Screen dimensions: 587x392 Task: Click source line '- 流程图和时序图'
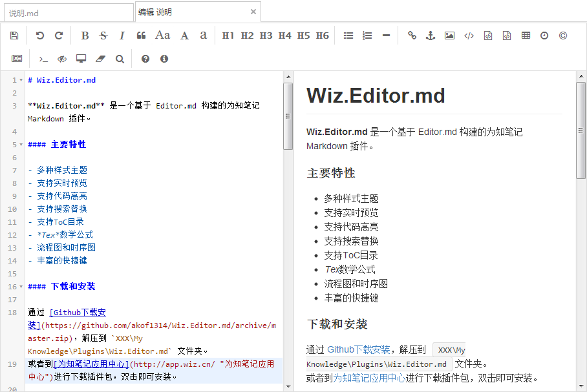62,247
